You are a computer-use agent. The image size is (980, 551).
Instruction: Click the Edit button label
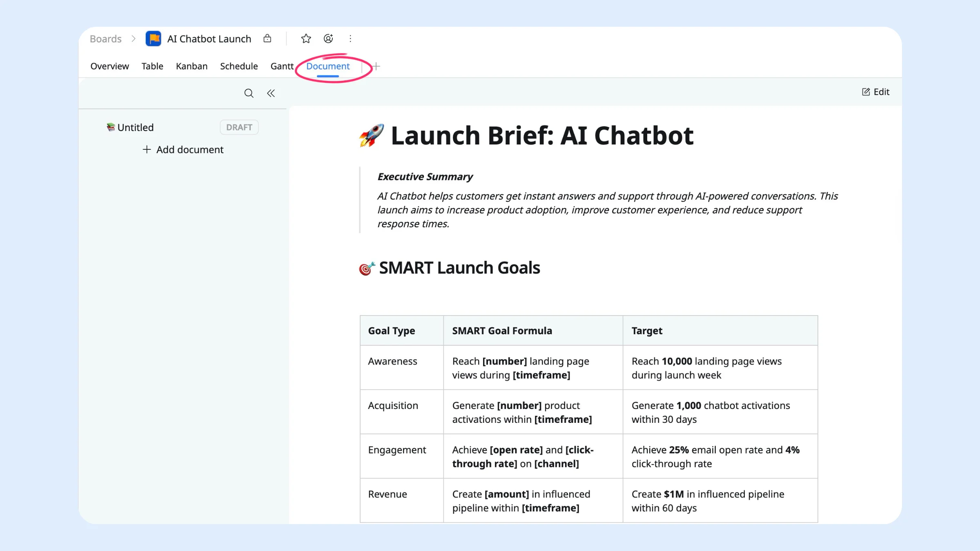pos(881,92)
